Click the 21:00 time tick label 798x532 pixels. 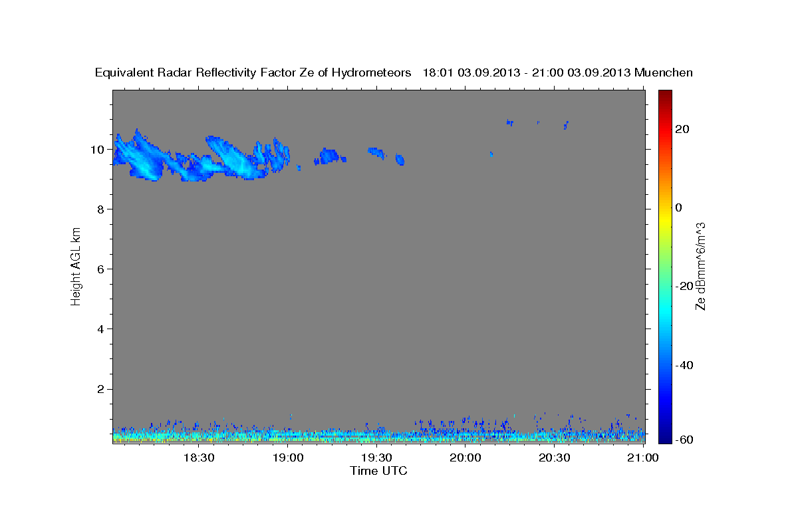[643, 458]
